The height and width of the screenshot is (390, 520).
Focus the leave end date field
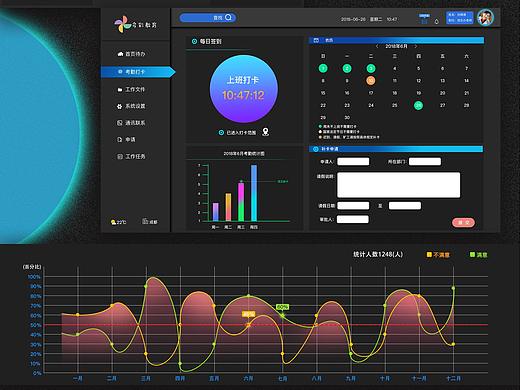coord(405,206)
